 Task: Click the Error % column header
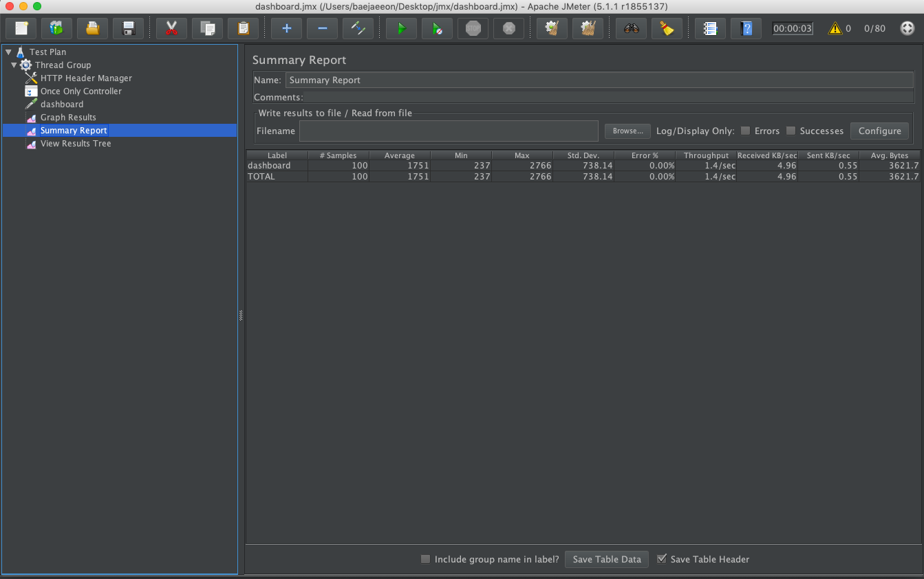coord(645,155)
